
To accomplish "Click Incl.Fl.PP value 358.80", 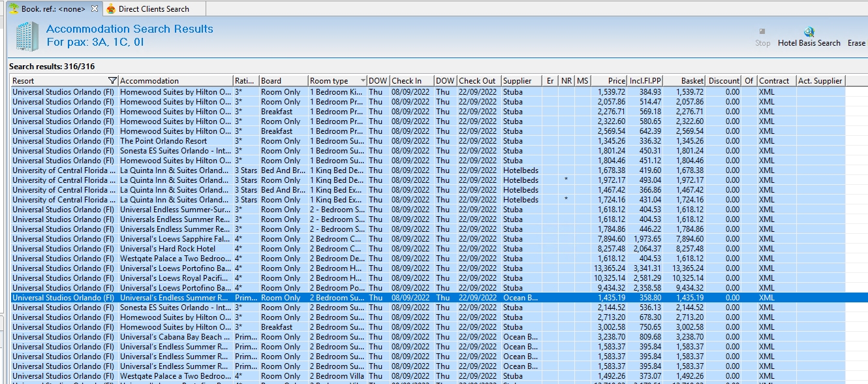I will click(651, 298).
